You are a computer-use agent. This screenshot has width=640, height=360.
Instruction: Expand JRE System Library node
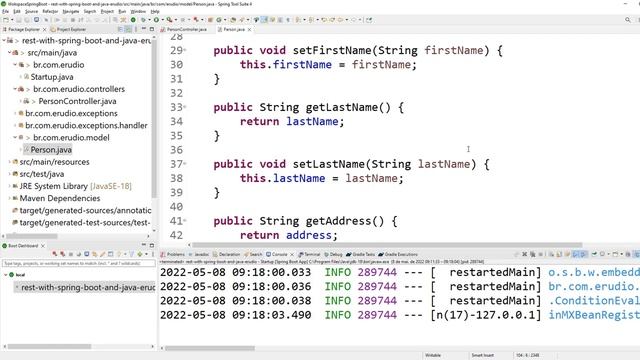tap(9, 186)
